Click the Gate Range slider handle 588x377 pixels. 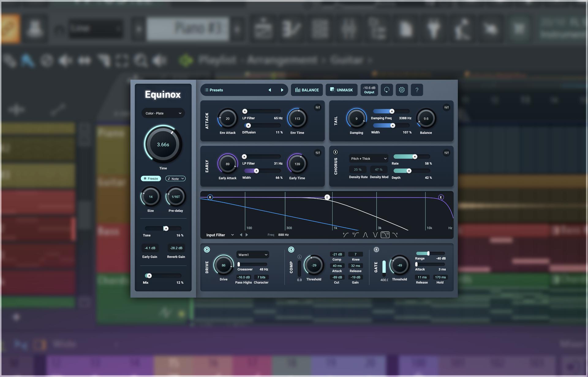click(428, 253)
